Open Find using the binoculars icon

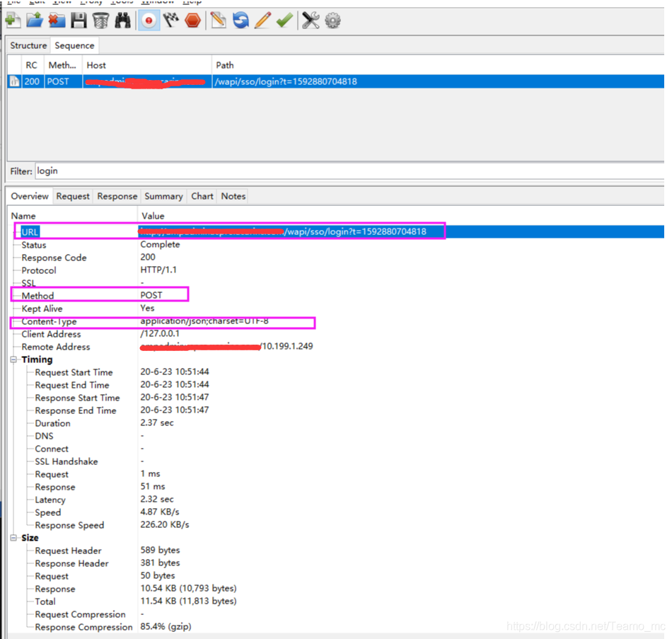coord(123,20)
